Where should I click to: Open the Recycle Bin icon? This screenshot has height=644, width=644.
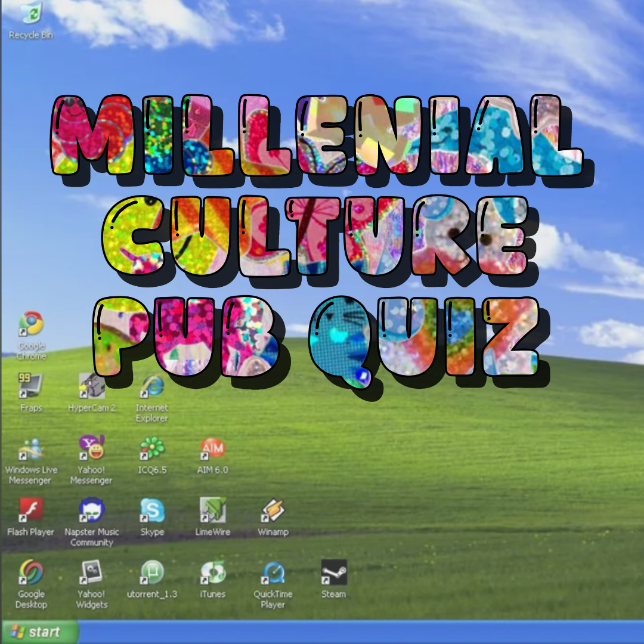(x=30, y=15)
